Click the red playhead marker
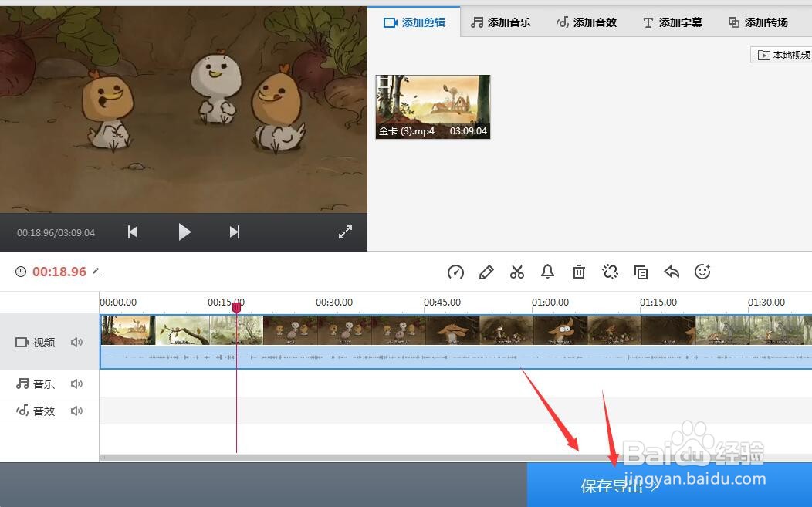812x507 pixels. pyautogui.click(x=236, y=308)
